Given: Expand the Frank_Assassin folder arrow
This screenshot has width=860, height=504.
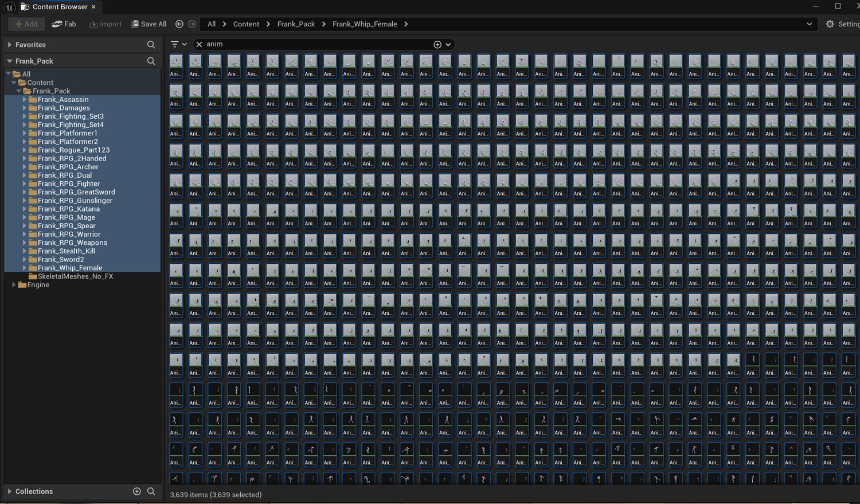Looking at the screenshot, I should click(x=25, y=99).
